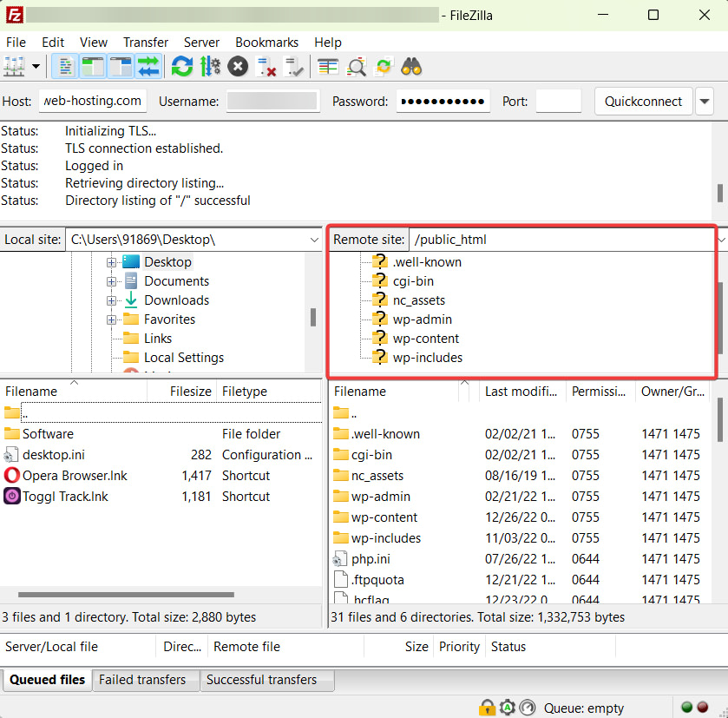
Task: Open the filename filters dialog
Action: tap(327, 66)
